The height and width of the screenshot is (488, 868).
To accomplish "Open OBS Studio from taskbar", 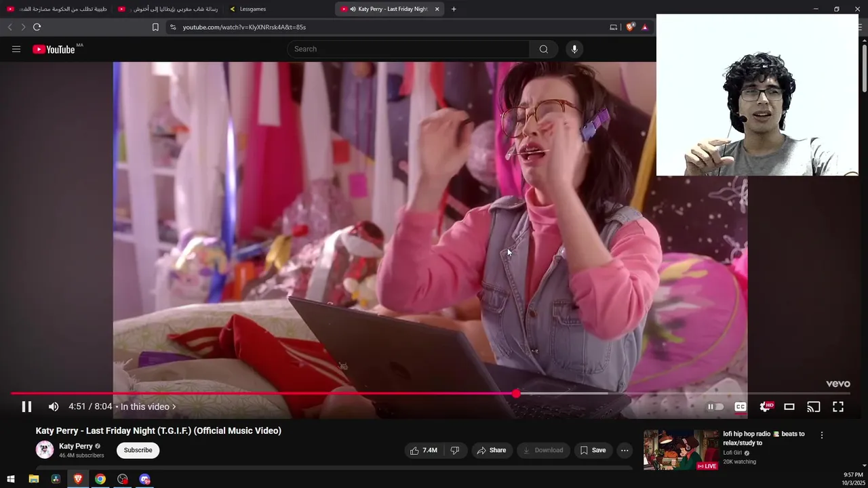I will pyautogui.click(x=123, y=479).
